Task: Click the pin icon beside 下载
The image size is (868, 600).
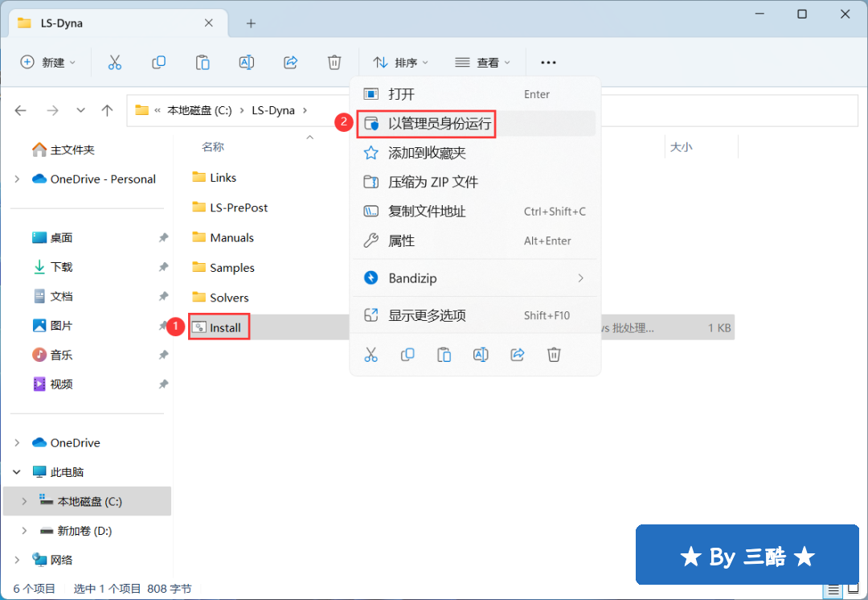Action: coord(163,267)
